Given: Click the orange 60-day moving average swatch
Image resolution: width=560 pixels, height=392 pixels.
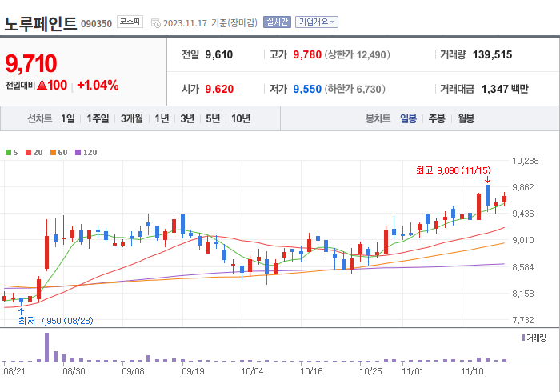Looking at the screenshot, I should click(54, 153).
